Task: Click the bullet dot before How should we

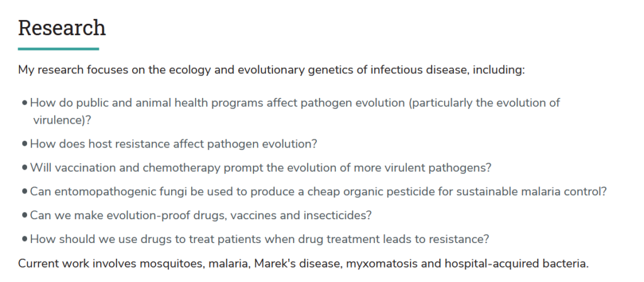Action: (x=25, y=239)
